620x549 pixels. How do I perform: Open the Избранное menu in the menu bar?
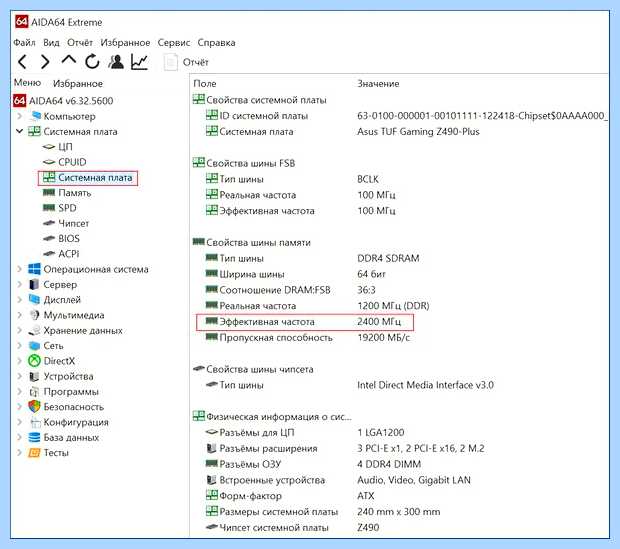point(125,43)
